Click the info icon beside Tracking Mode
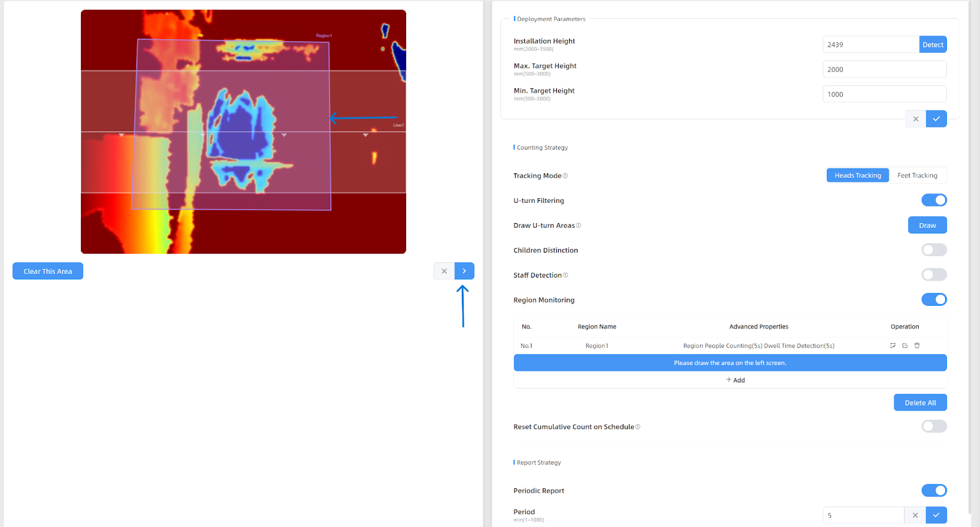This screenshot has height=527, width=980. (565, 176)
